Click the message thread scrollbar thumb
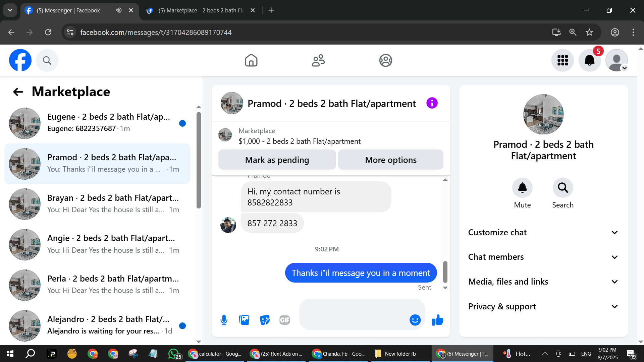Viewport: 644px width, 362px height. [445, 272]
